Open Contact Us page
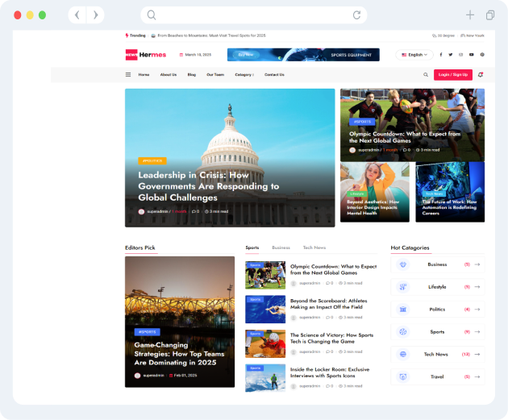The image size is (508, 420). click(x=274, y=75)
